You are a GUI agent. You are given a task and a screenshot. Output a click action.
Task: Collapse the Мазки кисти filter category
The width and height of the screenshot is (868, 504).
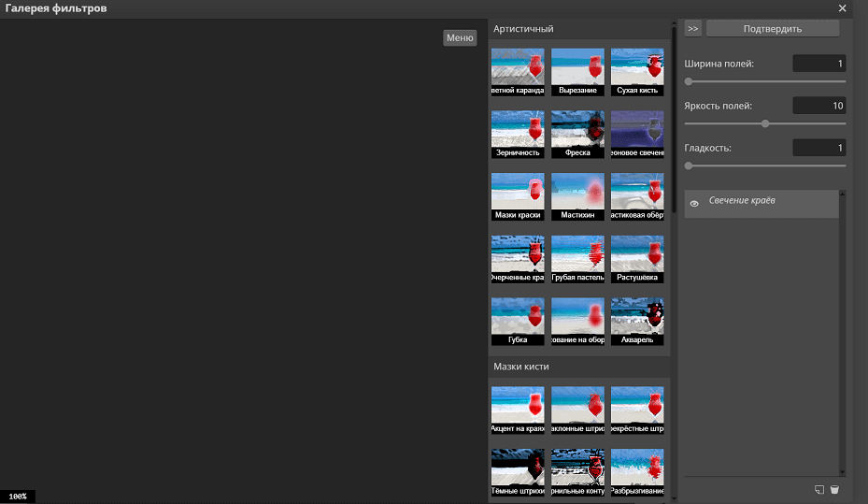click(579, 367)
